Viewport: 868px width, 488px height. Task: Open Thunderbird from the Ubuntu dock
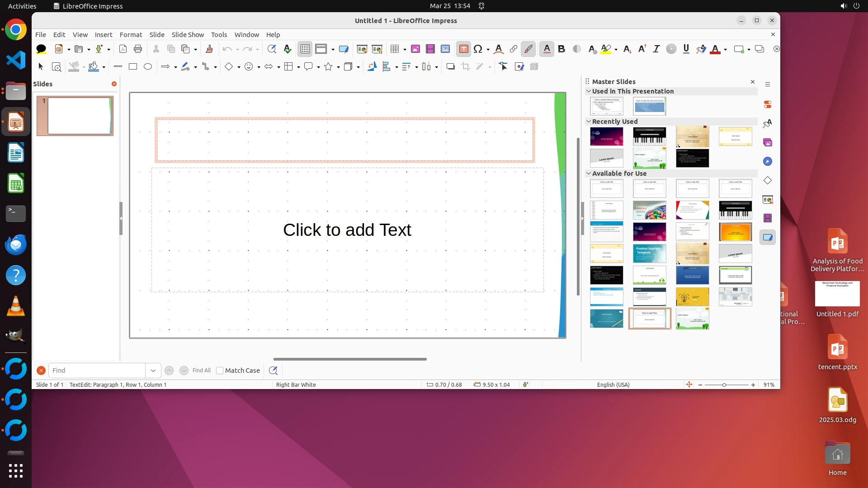pos(16,244)
